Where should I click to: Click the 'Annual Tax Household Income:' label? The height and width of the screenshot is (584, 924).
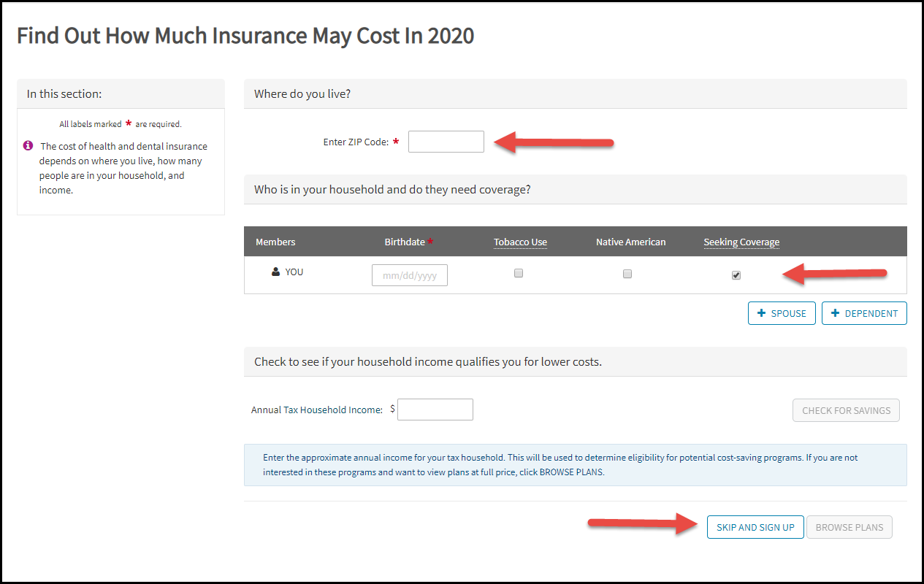click(317, 410)
